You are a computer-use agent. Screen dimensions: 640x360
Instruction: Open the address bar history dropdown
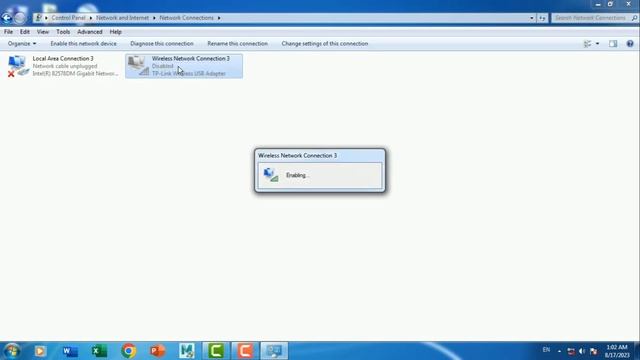coord(531,18)
